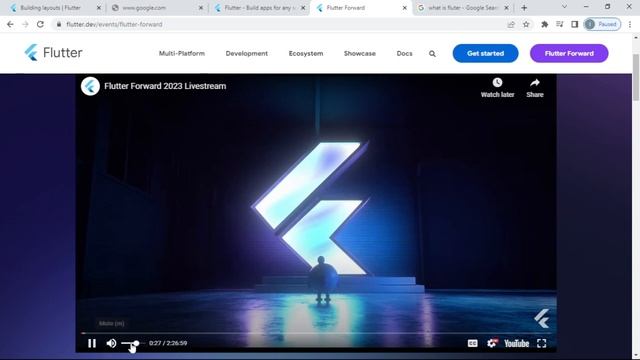This screenshot has height=360, width=640.
Task: Click the video progress bar
Action: point(316,333)
